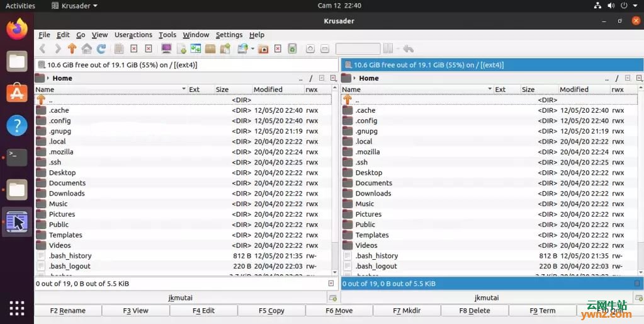Click left panel Name column sort arrow
Image resolution: width=644 pixels, height=324 pixels.
184,90
